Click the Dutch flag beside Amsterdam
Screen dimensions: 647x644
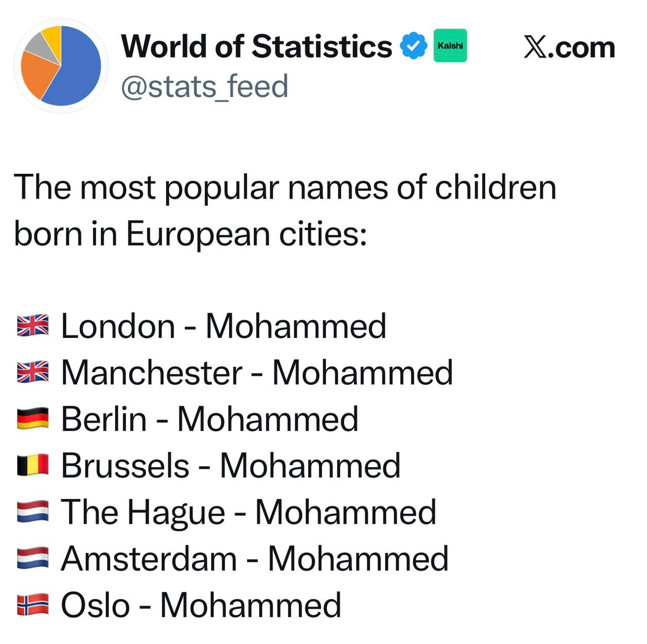(x=33, y=558)
